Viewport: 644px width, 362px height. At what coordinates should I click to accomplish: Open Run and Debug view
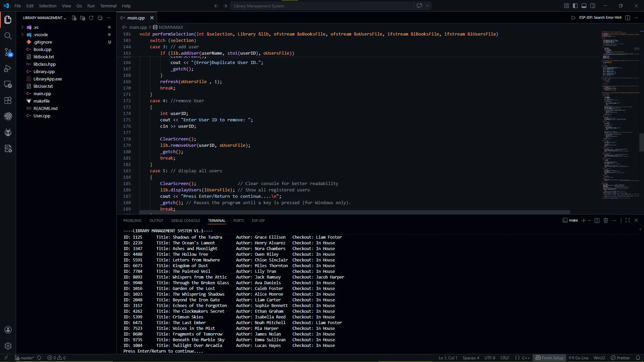click(8, 68)
